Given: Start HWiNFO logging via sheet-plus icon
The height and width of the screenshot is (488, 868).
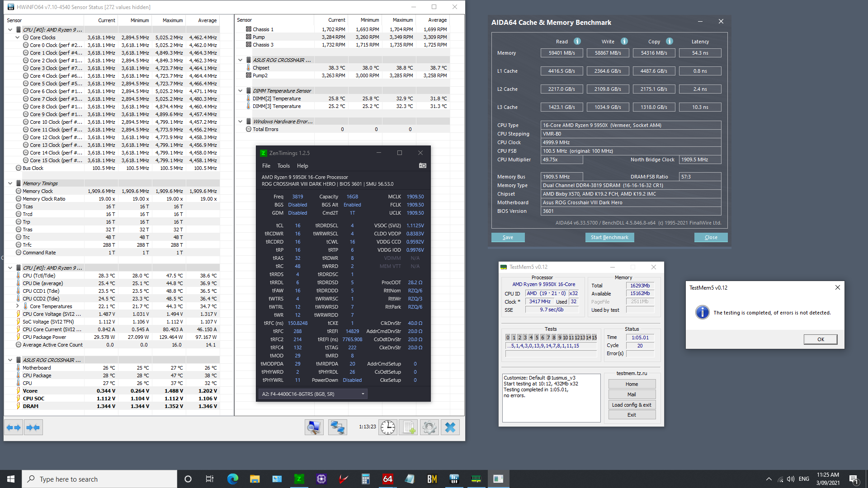Looking at the screenshot, I should coord(408,427).
